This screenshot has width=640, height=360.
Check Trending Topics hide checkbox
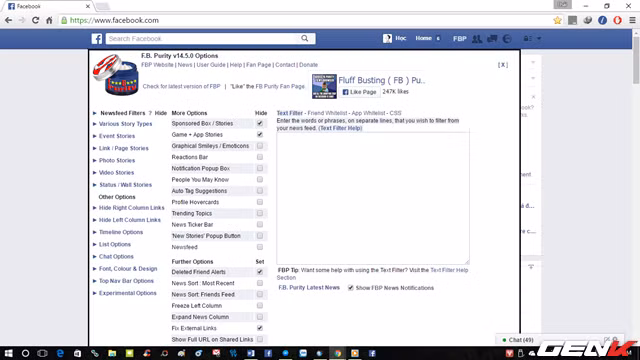coord(260,213)
